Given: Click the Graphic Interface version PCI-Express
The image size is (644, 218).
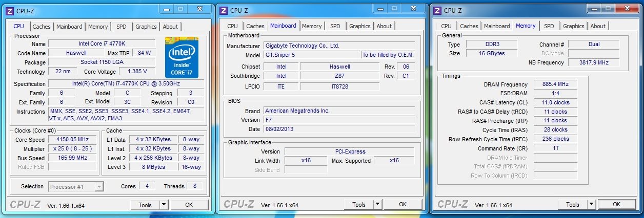Looking at the screenshot, I should tap(350, 151).
